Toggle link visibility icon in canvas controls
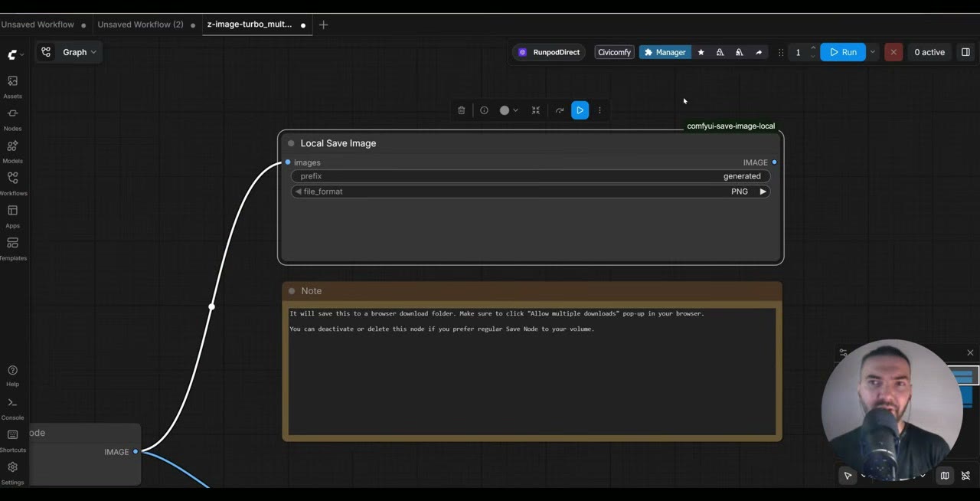 pos(965,476)
